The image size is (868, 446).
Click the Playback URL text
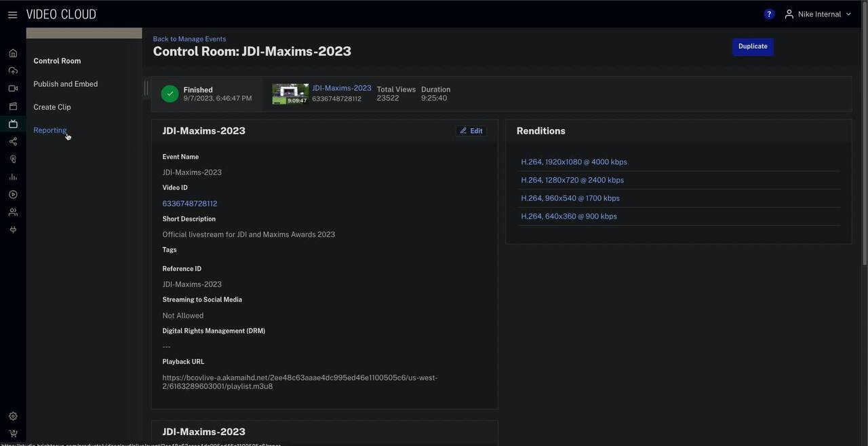tap(300, 382)
